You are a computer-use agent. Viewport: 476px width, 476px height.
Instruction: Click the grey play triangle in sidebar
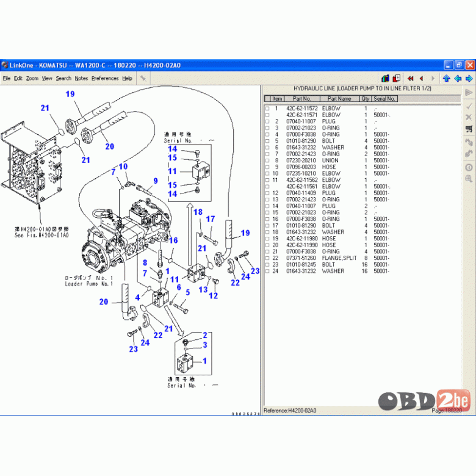click(x=469, y=92)
